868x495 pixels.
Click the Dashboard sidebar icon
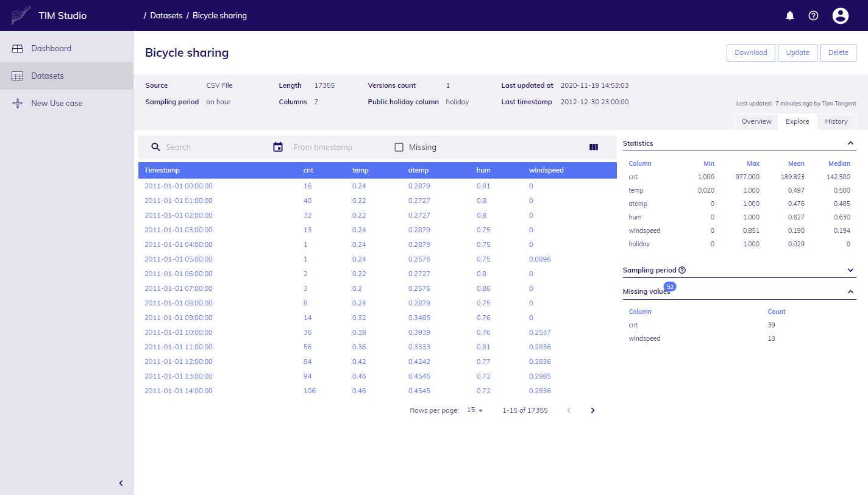[18, 48]
